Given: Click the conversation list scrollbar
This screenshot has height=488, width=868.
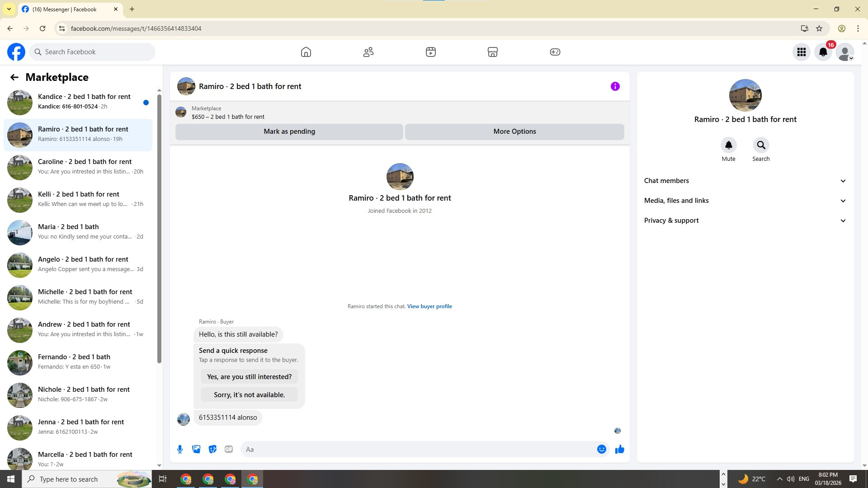Looking at the screenshot, I should [x=159, y=226].
